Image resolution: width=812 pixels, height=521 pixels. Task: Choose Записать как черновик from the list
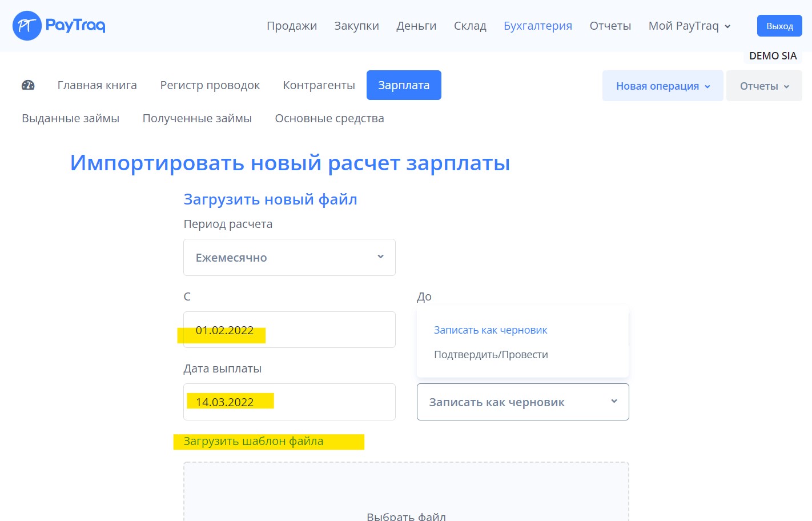coord(491,330)
